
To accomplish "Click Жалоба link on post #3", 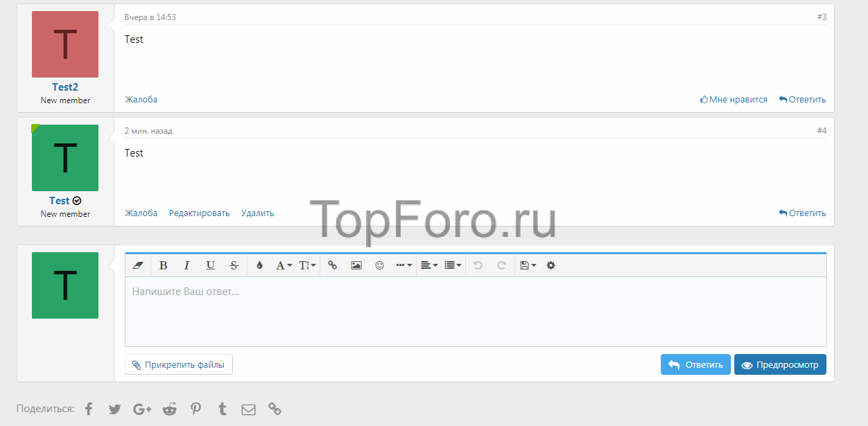I will click(x=141, y=100).
